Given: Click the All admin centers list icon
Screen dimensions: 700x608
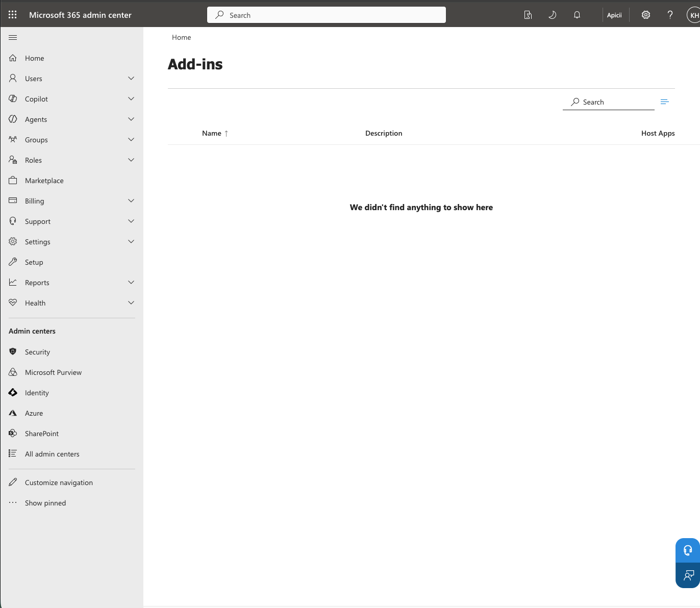Looking at the screenshot, I should [13, 454].
